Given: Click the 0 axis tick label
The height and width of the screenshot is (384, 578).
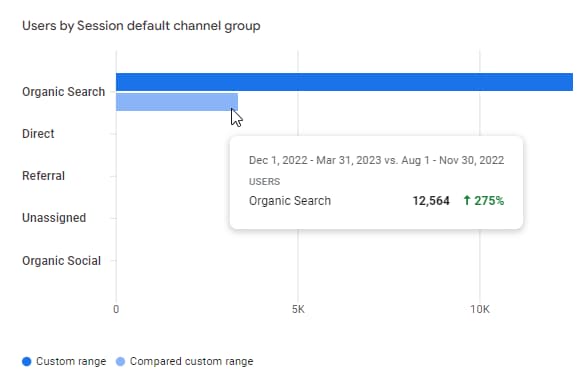Looking at the screenshot, I should coord(116,309).
